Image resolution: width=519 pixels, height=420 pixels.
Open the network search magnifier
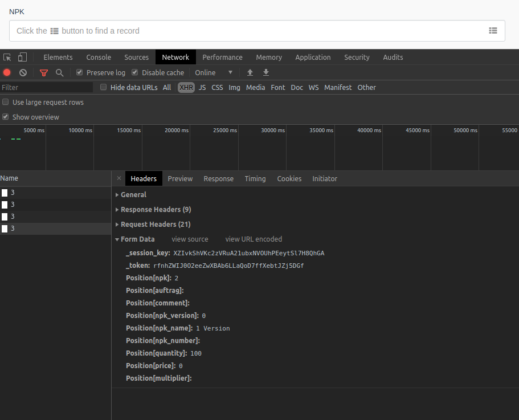coord(59,72)
